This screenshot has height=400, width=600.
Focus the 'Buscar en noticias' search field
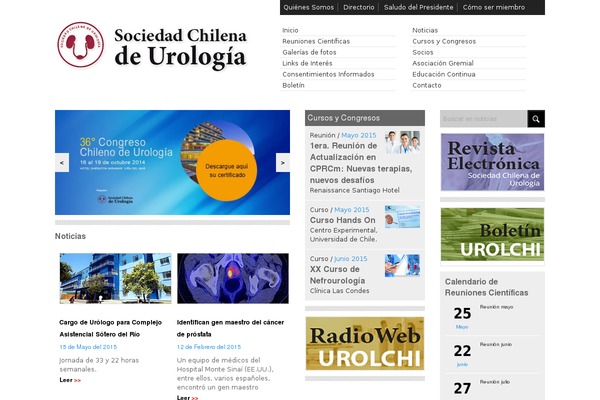(484, 119)
